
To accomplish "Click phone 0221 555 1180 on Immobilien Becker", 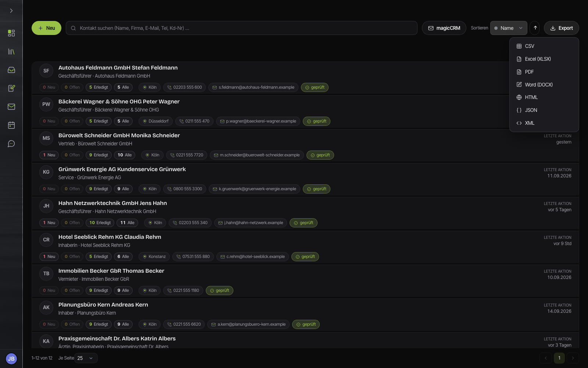I will point(183,290).
